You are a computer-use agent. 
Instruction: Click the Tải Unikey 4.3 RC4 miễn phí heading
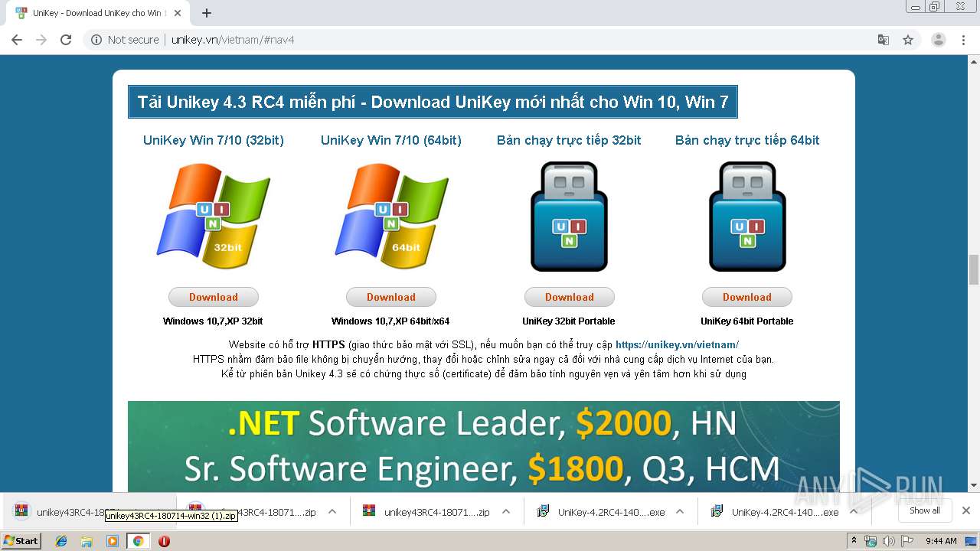[433, 102]
